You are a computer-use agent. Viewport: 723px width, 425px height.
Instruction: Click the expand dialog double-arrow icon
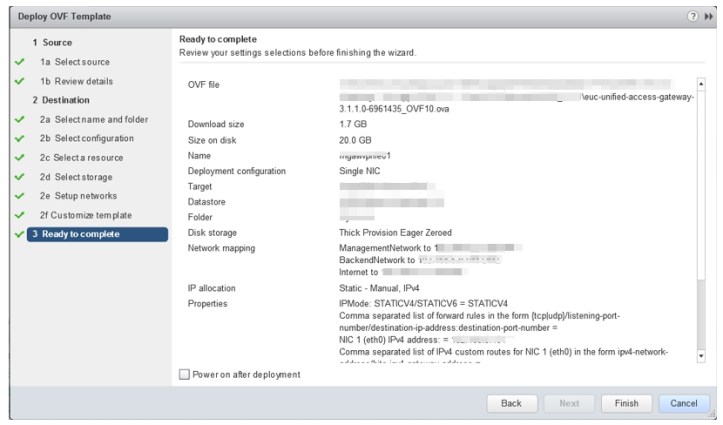coord(705,18)
